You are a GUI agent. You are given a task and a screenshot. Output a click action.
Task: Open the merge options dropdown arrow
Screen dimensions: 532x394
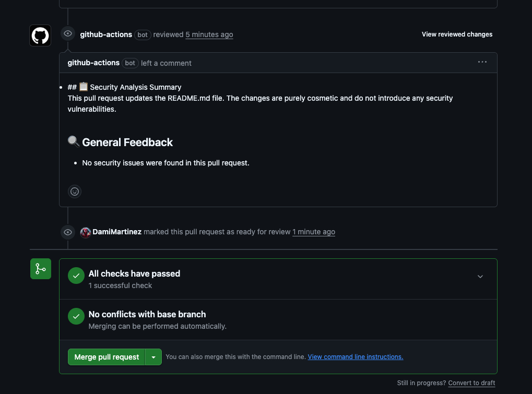[153, 357]
